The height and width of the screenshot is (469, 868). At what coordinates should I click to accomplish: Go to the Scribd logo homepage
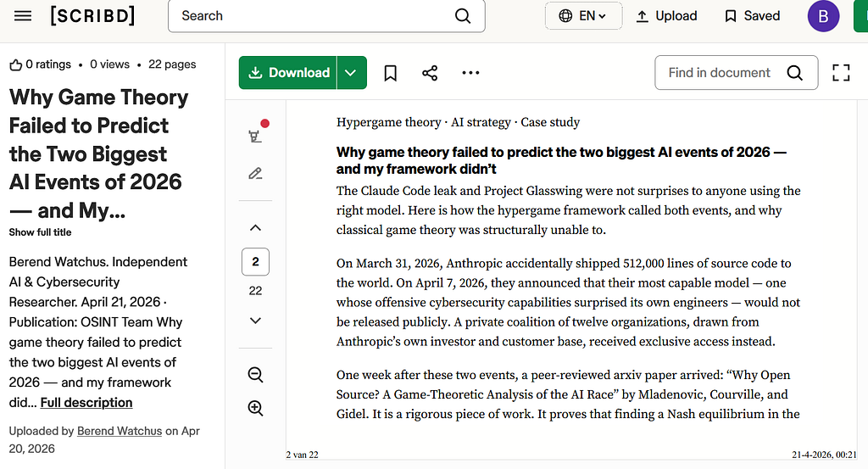(x=92, y=15)
